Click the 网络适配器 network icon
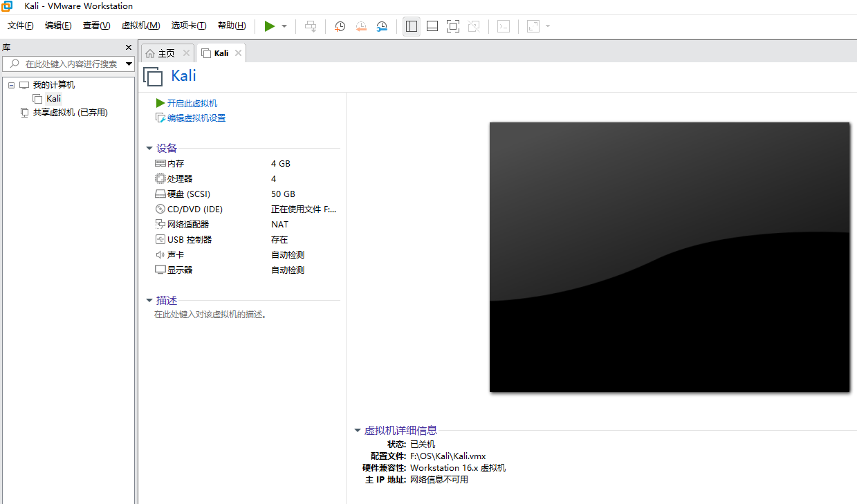857x504 pixels. (160, 224)
